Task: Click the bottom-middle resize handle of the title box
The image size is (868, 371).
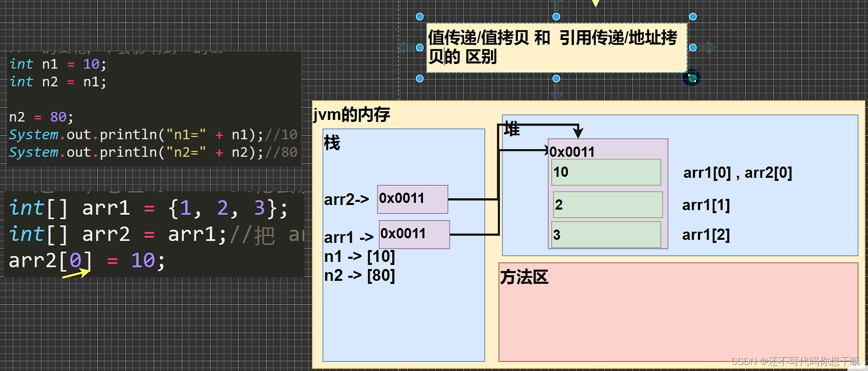Action: click(556, 78)
